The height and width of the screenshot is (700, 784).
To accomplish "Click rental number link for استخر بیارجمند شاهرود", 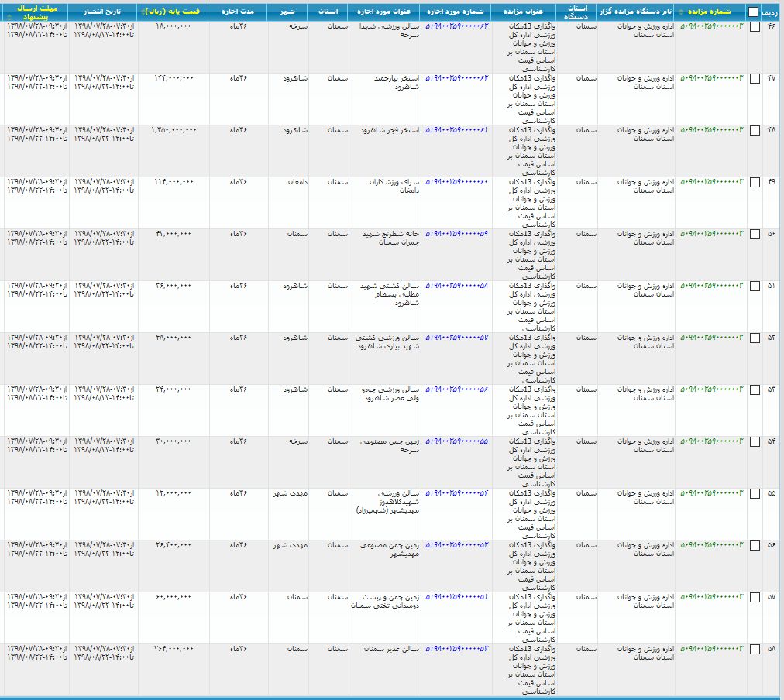I will pos(457,78).
